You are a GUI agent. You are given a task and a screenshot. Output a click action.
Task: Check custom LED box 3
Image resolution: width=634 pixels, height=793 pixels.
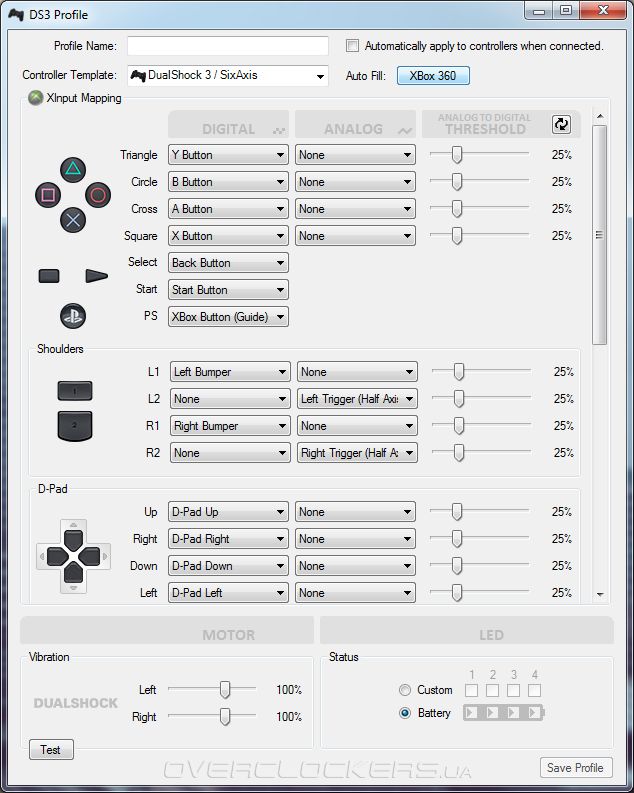pyautogui.click(x=514, y=690)
